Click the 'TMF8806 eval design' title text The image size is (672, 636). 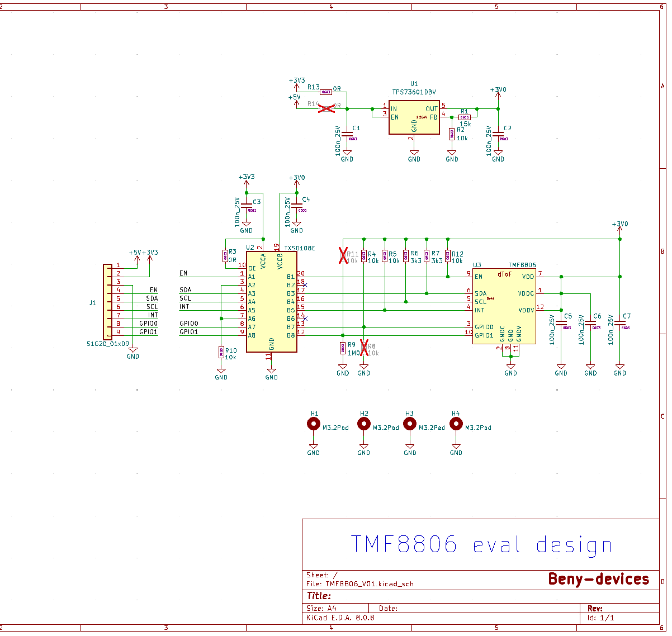(x=481, y=544)
